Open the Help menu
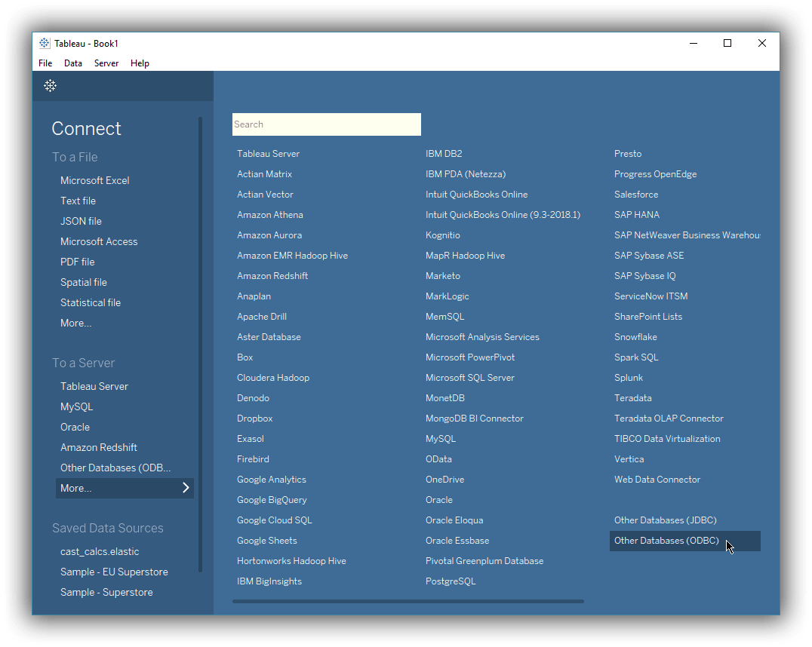Viewport: 812px width, 647px height. 140,63
